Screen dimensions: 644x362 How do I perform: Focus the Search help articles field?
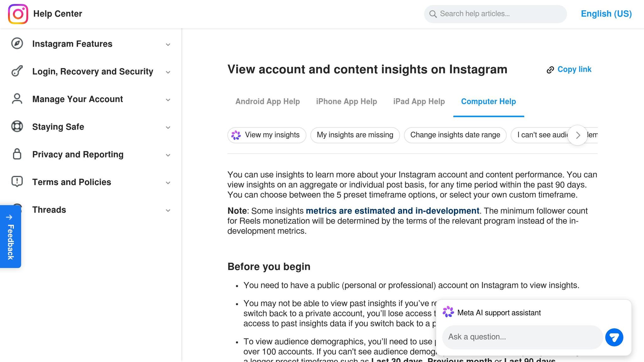(x=495, y=14)
